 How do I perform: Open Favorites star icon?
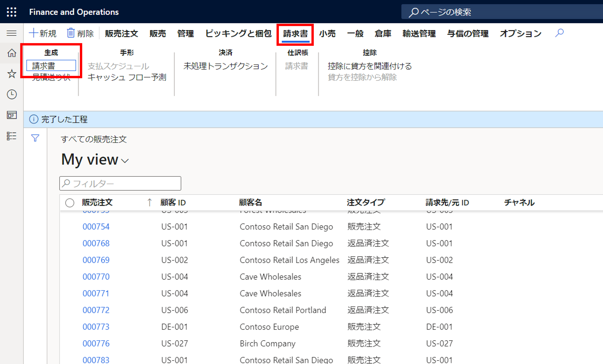(12, 74)
